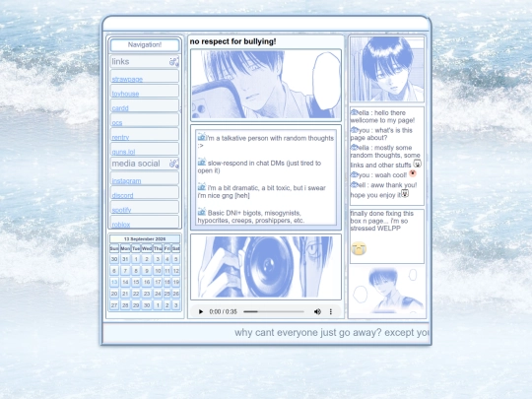Click bullet icon before 'slow-respond in chat DMs'

click(202, 162)
